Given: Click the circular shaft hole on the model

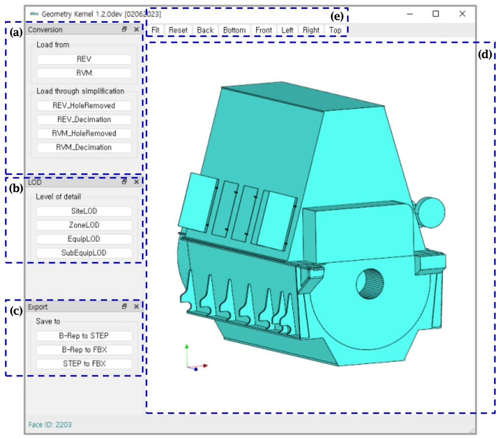Looking at the screenshot, I should 370,284.
